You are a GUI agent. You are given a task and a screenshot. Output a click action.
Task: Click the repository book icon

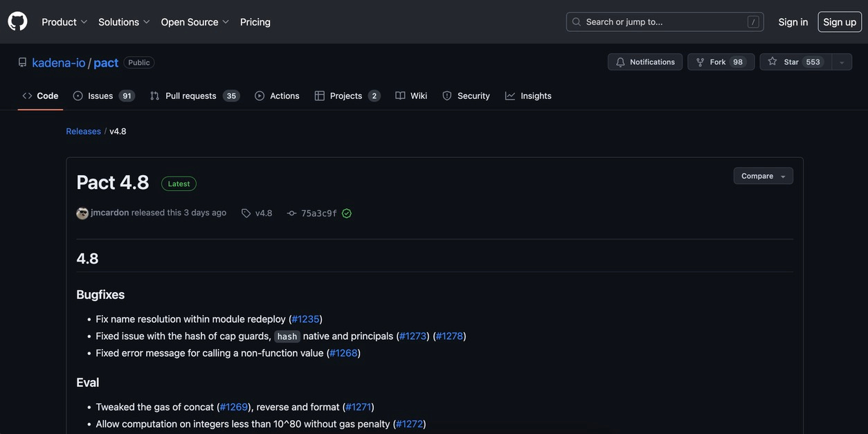(x=22, y=62)
